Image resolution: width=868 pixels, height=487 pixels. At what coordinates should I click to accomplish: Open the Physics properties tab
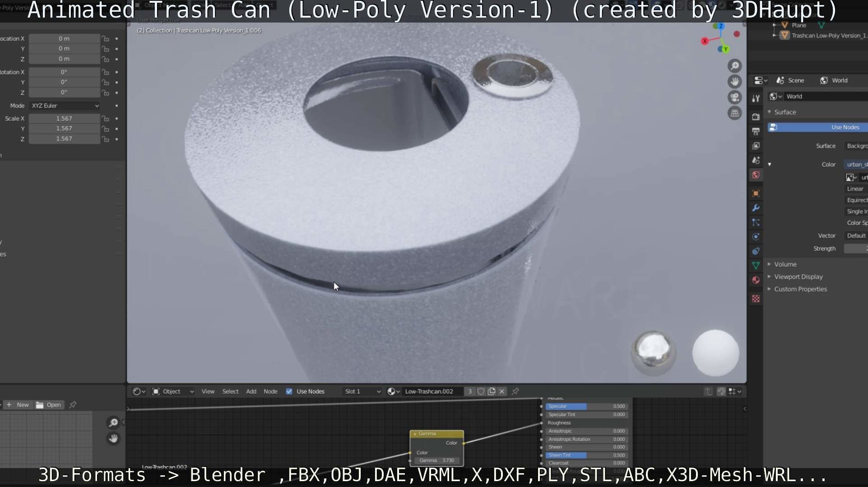click(x=756, y=237)
